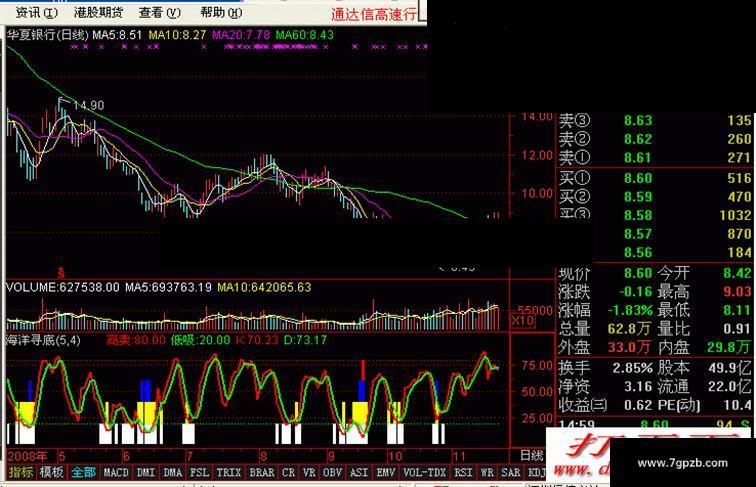Open the 港股期货 menu
This screenshot has width=756, height=487.
click(98, 13)
